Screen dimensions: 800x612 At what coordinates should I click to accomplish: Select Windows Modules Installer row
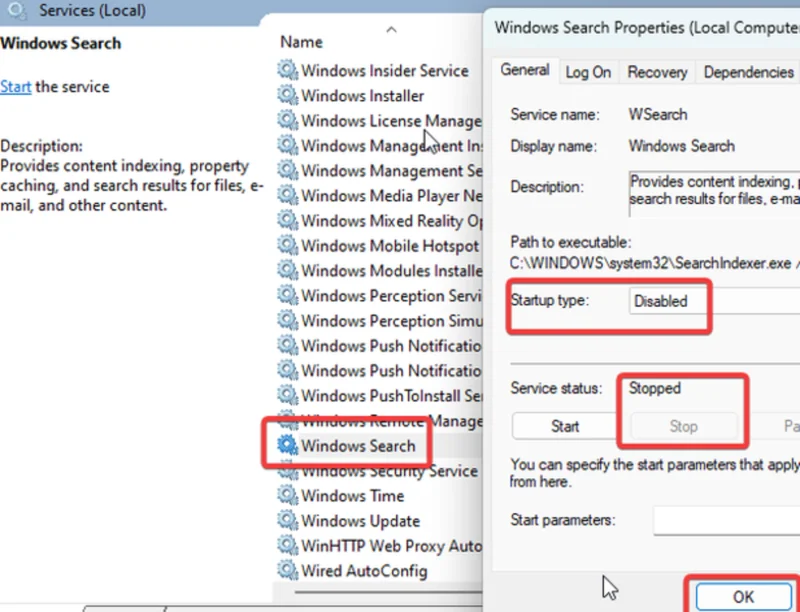pos(380,270)
